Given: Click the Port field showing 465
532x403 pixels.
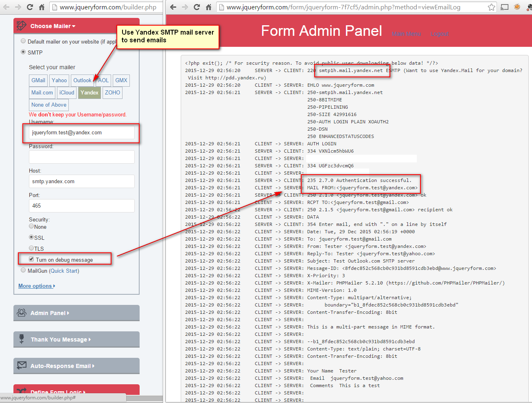Looking at the screenshot, I should 82,206.
